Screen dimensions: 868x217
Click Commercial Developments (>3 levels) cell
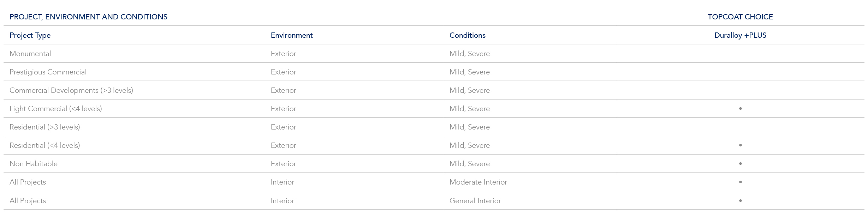tap(71, 90)
